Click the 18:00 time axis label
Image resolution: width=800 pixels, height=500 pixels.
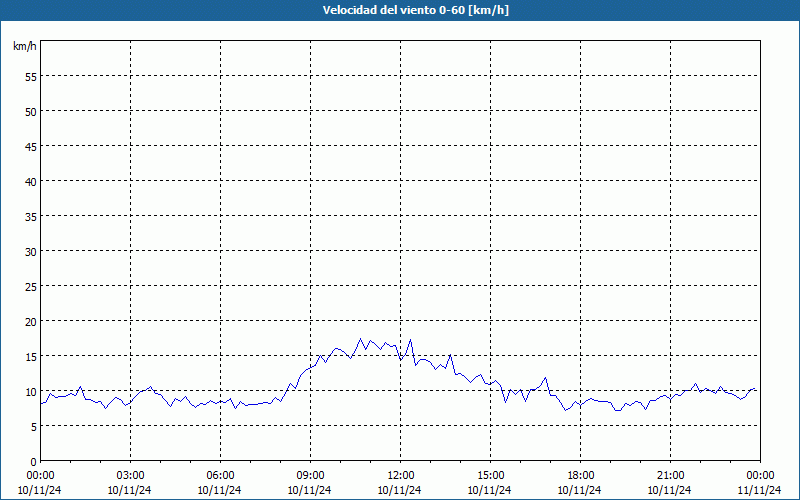[x=580, y=475]
